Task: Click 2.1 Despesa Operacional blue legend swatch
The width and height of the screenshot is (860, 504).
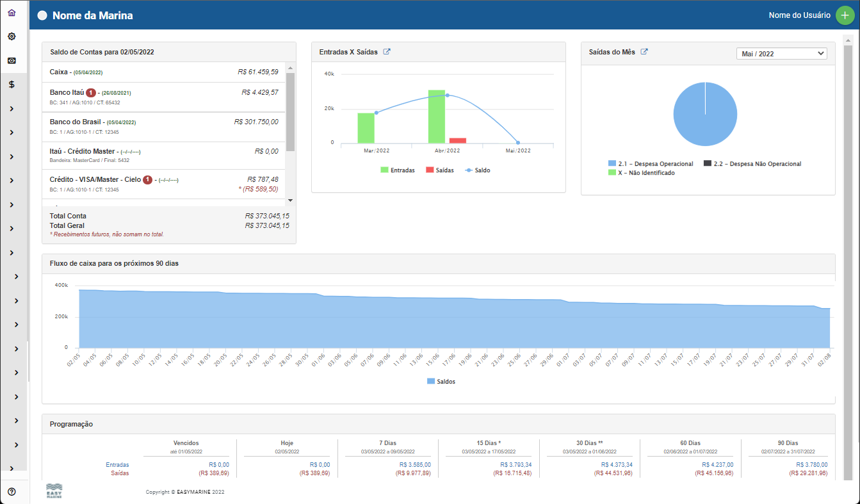Action: click(x=612, y=164)
